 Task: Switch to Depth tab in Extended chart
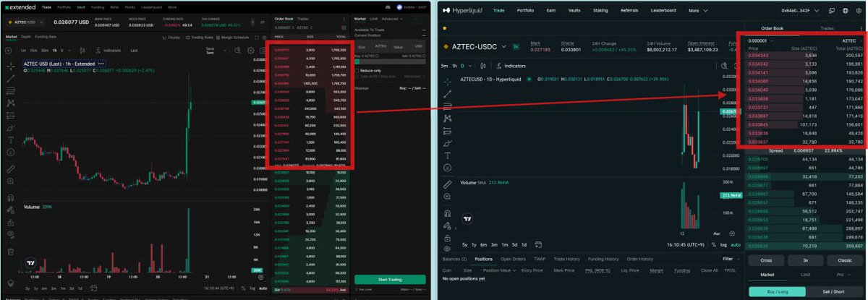click(x=25, y=35)
